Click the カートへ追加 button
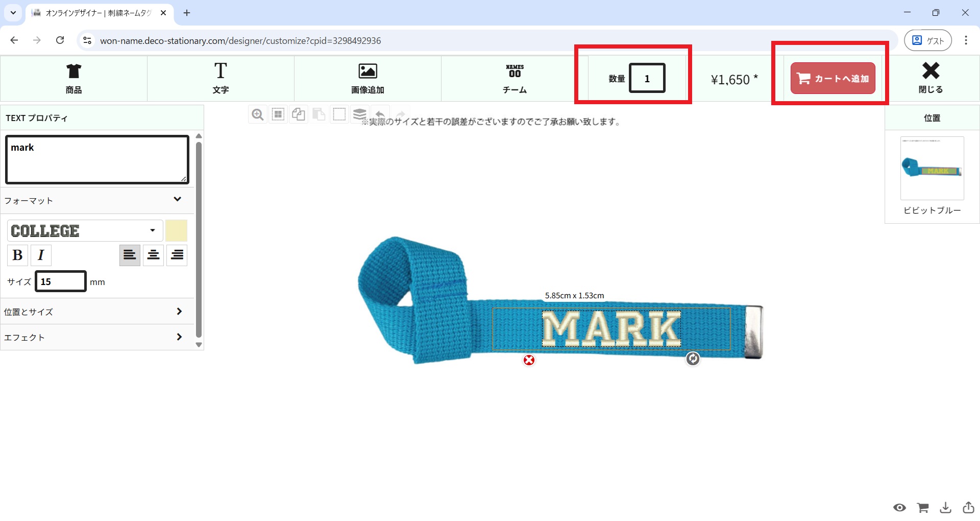 [x=833, y=79]
